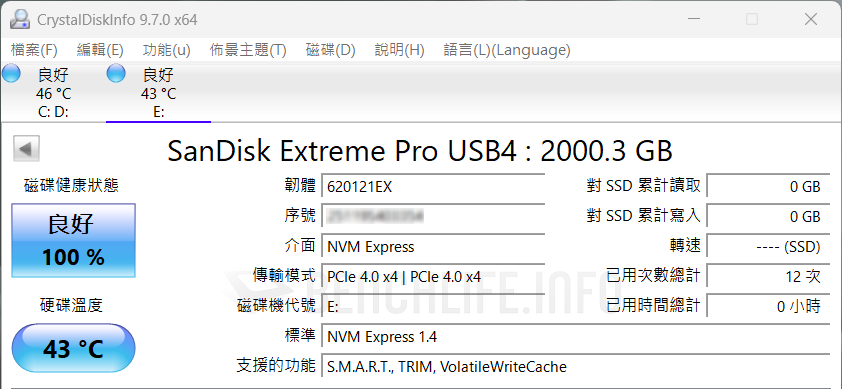The height and width of the screenshot is (389, 842).
Task: Click the 43 °C temperature button
Action: [x=74, y=349]
